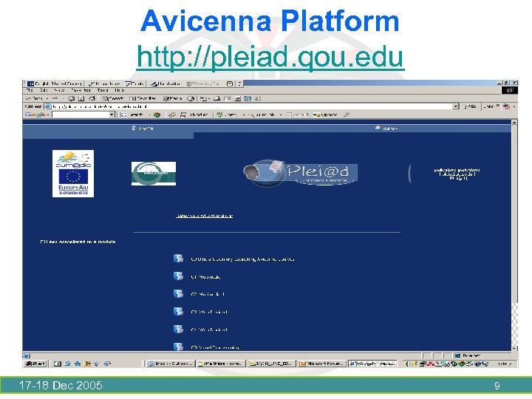Open the Favorites menu
532x399 pixels.
[x=81, y=90]
